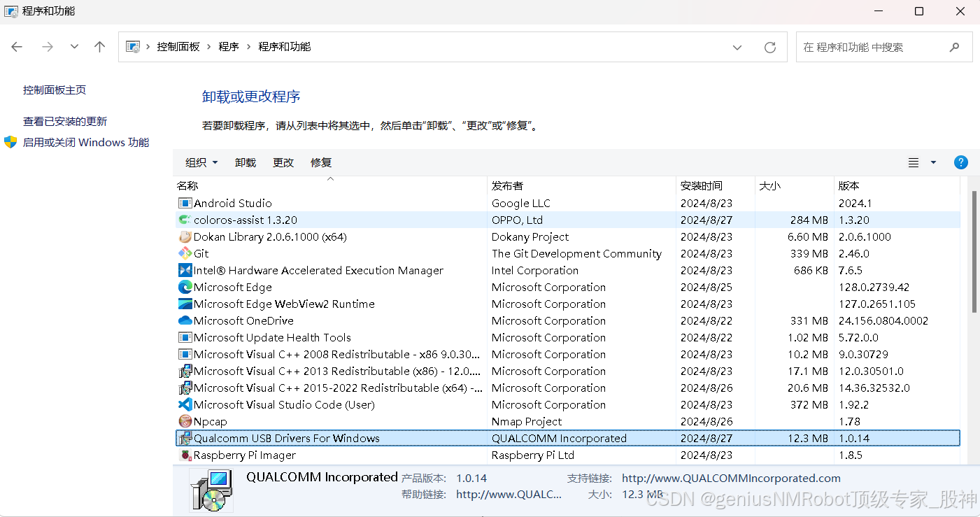Select the 程序 breadcrumb item
This screenshot has width=980, height=517.
click(x=229, y=47)
